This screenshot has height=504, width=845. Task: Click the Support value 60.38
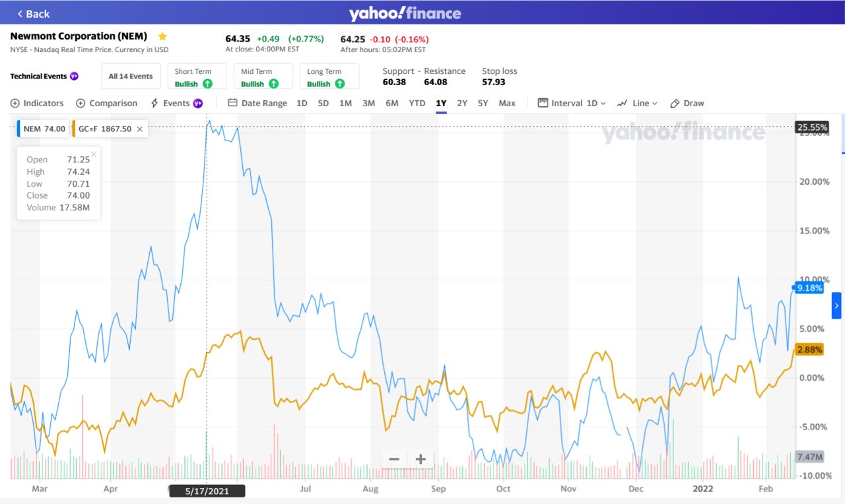click(394, 82)
